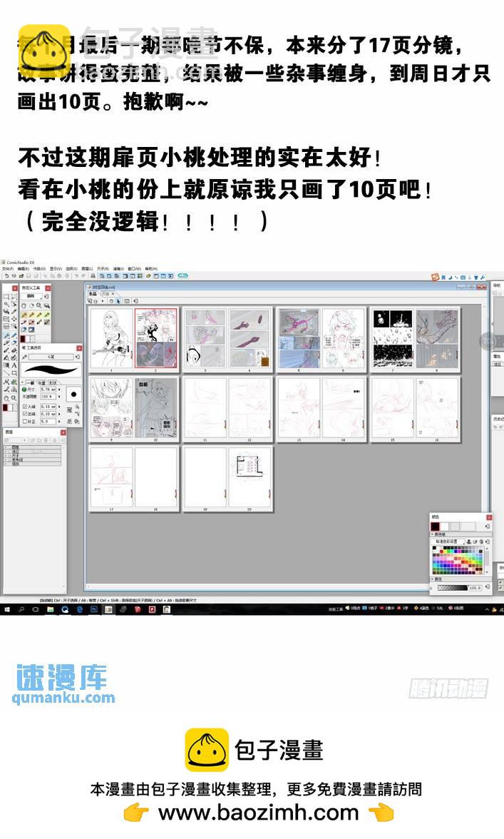Click the Windows Start button

click(x=6, y=609)
